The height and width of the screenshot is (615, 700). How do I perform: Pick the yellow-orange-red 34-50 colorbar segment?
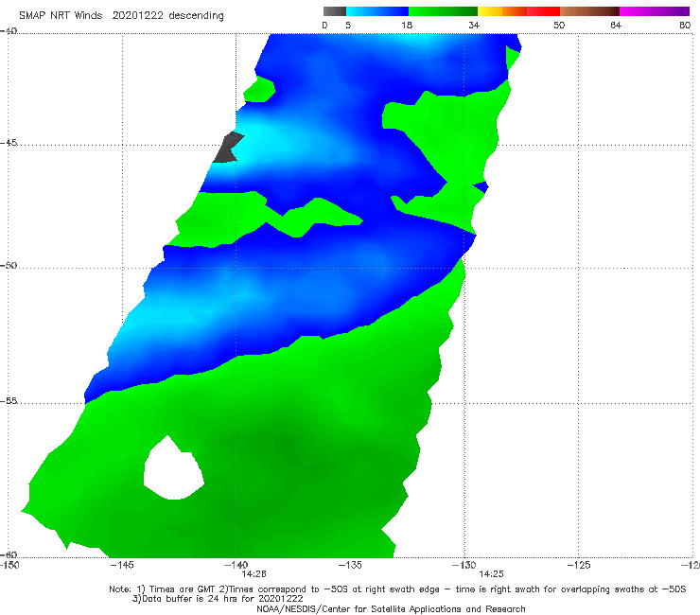518,11
